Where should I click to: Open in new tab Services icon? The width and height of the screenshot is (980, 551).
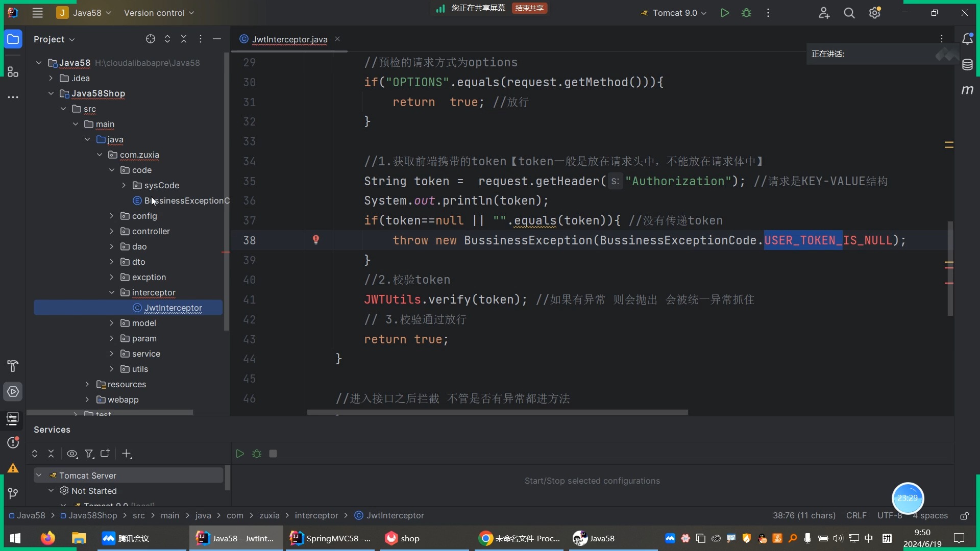tap(106, 454)
